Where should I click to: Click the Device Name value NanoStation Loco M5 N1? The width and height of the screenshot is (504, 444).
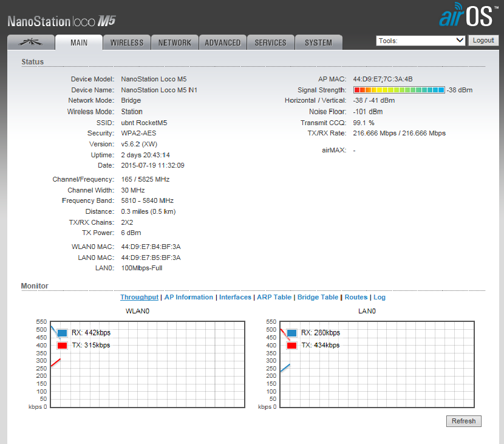pos(158,90)
